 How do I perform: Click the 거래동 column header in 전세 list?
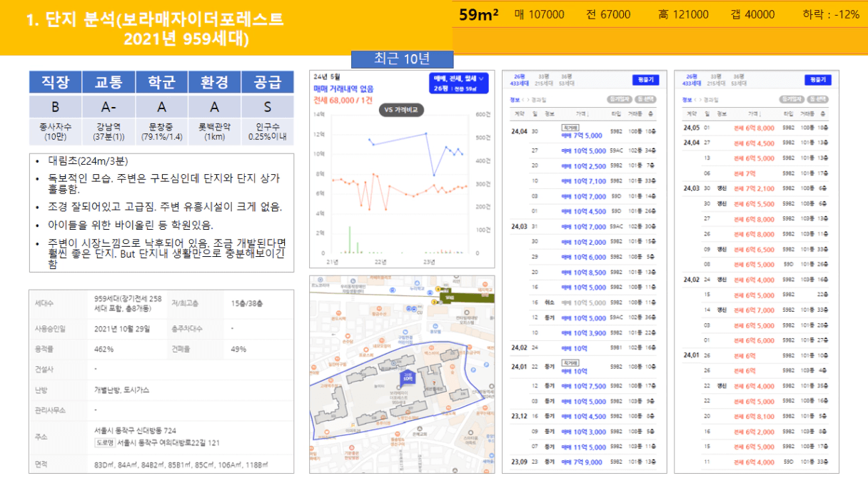click(807, 114)
